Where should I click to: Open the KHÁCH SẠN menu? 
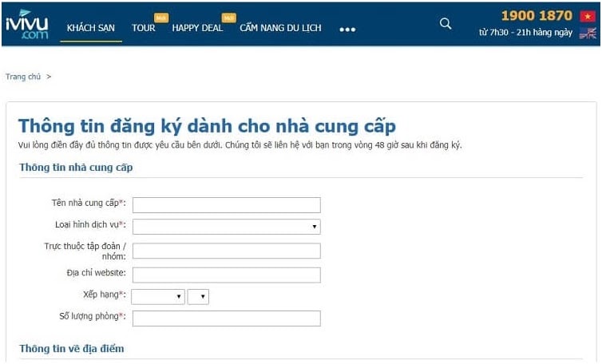[90, 28]
